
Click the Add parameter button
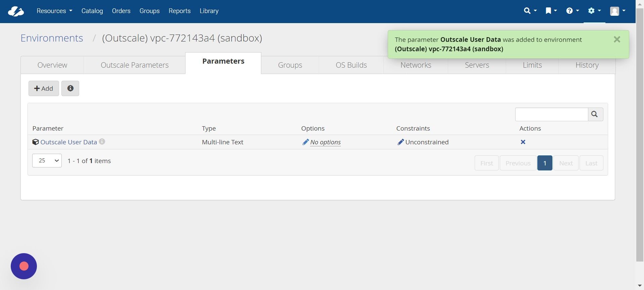[x=44, y=88]
